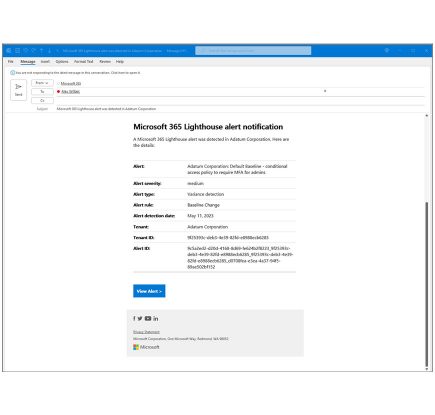The image size is (435, 415).
Task: Click the recipient name in To field
Action: (x=70, y=92)
